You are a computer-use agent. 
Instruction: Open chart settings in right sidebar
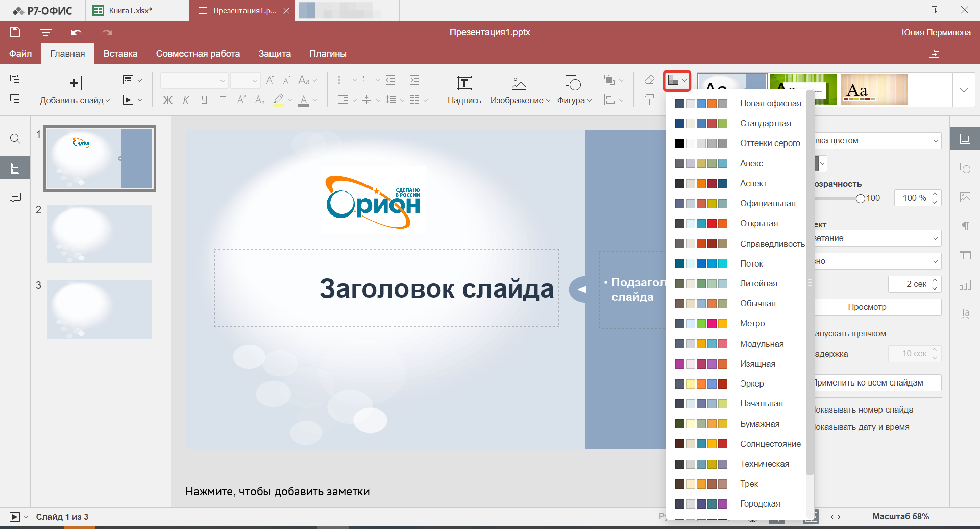point(965,284)
